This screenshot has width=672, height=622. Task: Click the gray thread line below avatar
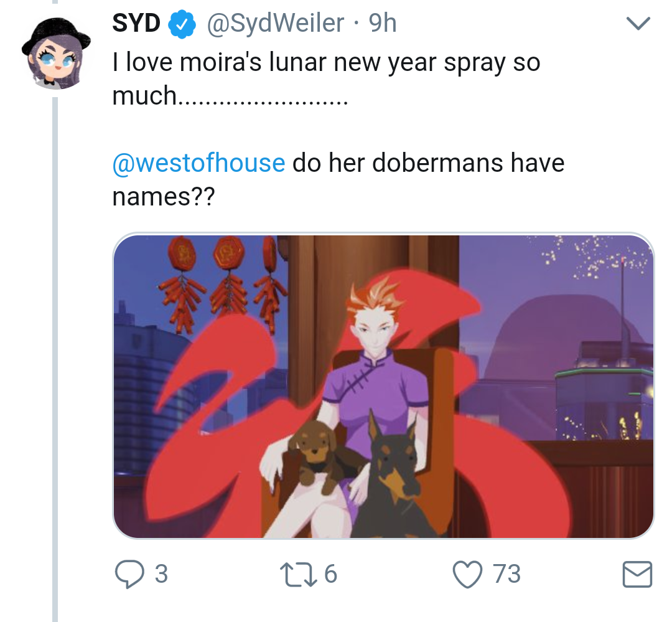(x=55, y=359)
